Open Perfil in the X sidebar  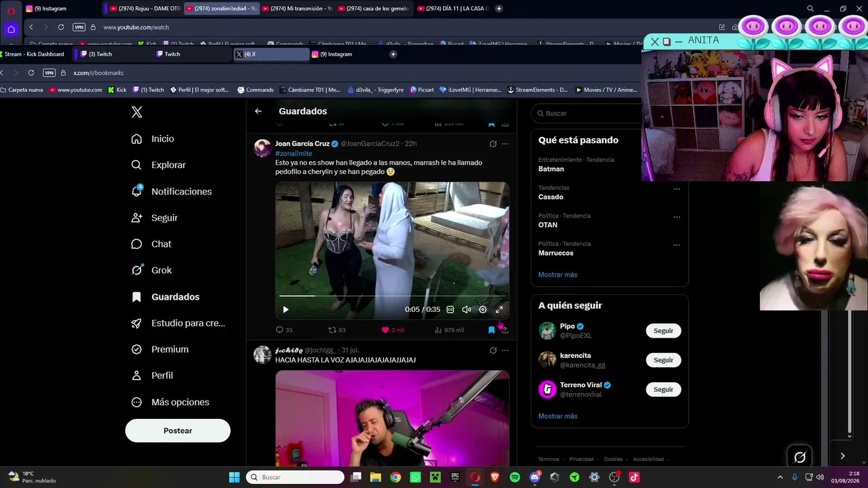[x=152, y=375]
